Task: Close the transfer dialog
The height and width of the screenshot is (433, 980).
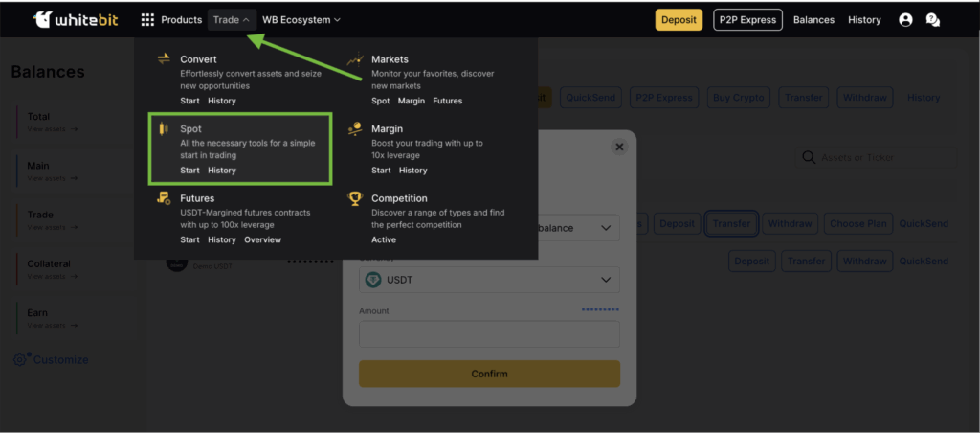Action: 619,147
